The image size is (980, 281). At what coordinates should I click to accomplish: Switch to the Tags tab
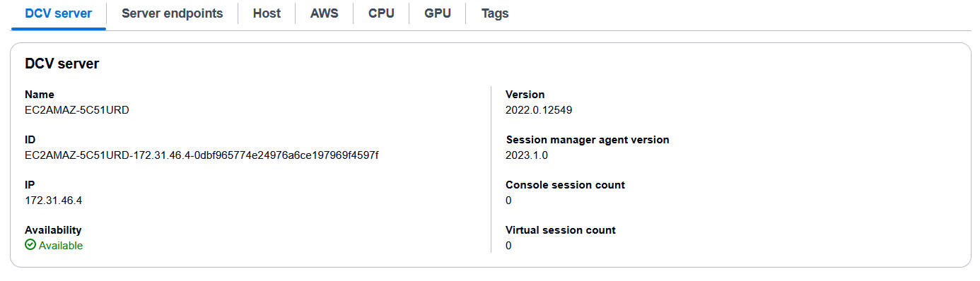tap(495, 13)
